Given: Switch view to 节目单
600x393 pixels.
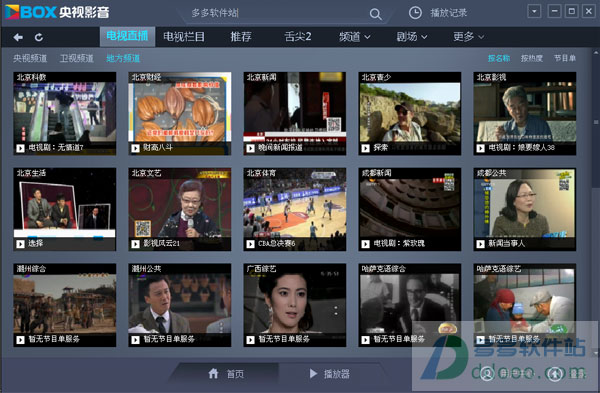Looking at the screenshot, I should click(x=565, y=58).
